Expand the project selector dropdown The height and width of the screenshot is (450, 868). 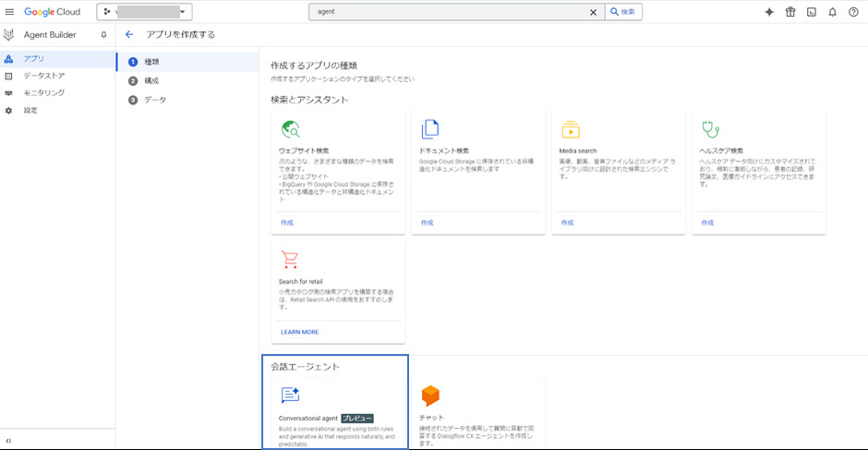(144, 12)
